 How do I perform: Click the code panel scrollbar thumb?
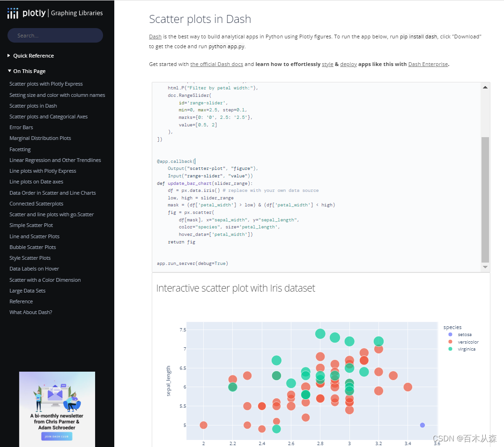coord(485,200)
